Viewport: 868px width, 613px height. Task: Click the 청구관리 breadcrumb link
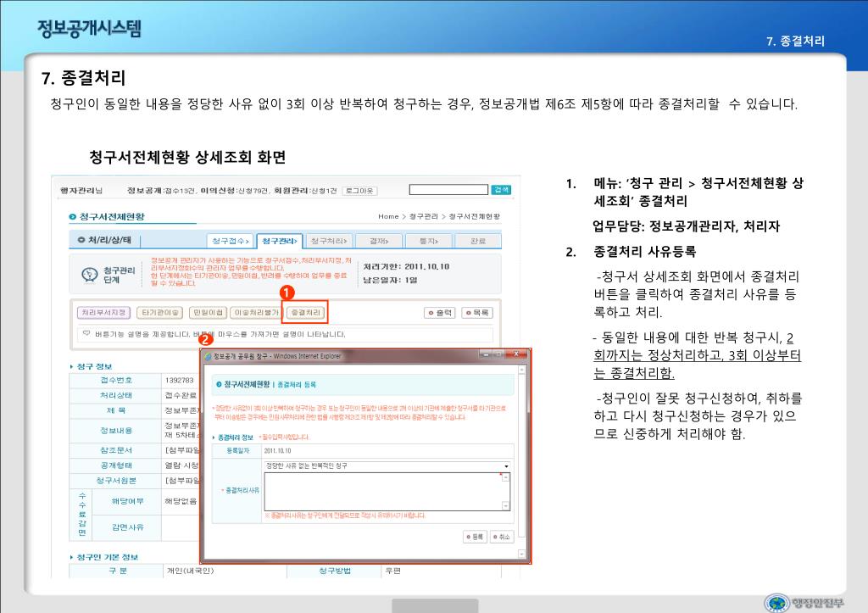[x=424, y=216]
